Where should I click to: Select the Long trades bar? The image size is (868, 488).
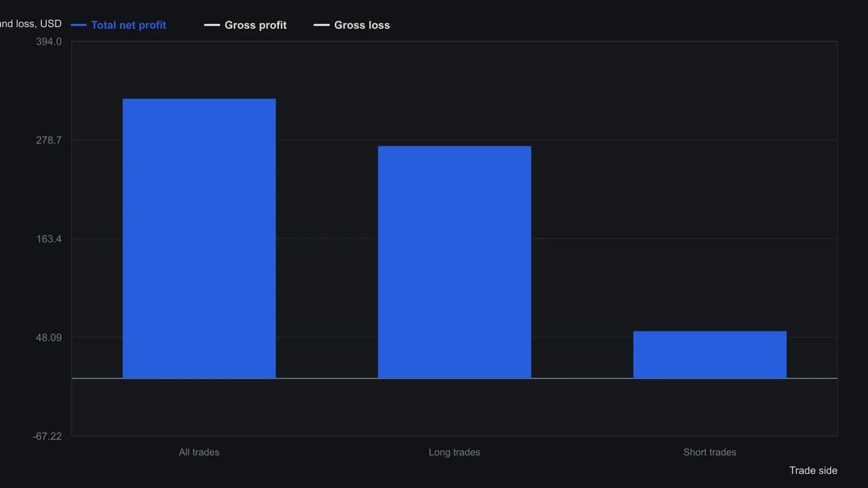click(455, 262)
